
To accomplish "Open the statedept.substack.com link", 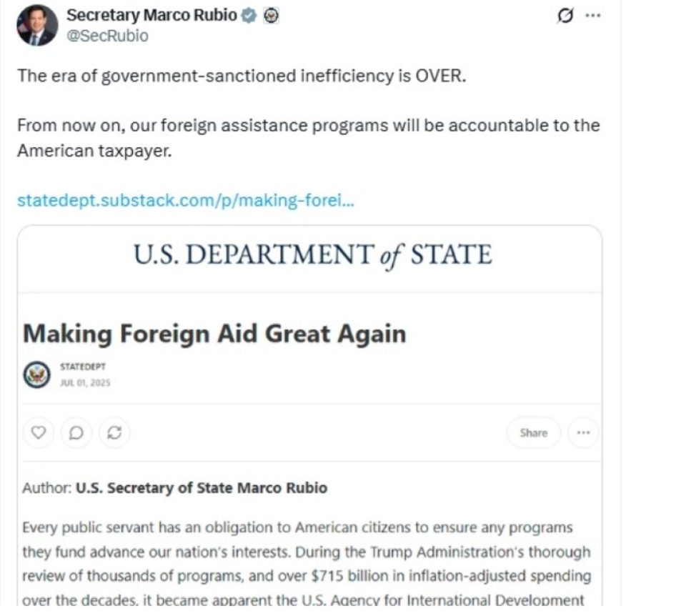I will tap(185, 200).
